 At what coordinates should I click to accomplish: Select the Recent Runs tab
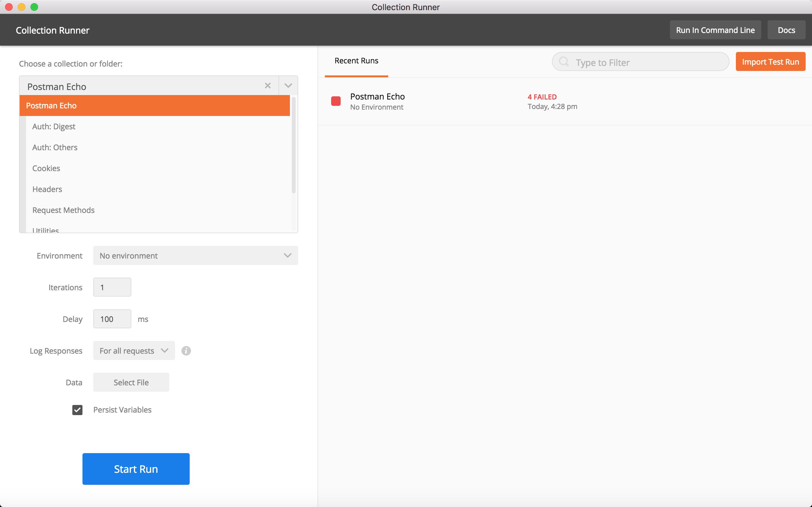(357, 60)
